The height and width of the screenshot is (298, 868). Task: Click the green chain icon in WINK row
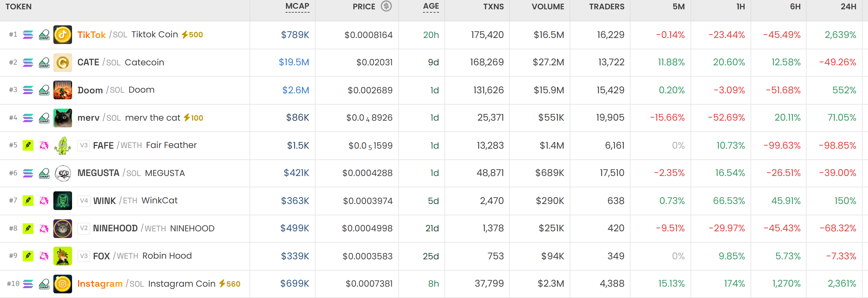tap(28, 201)
